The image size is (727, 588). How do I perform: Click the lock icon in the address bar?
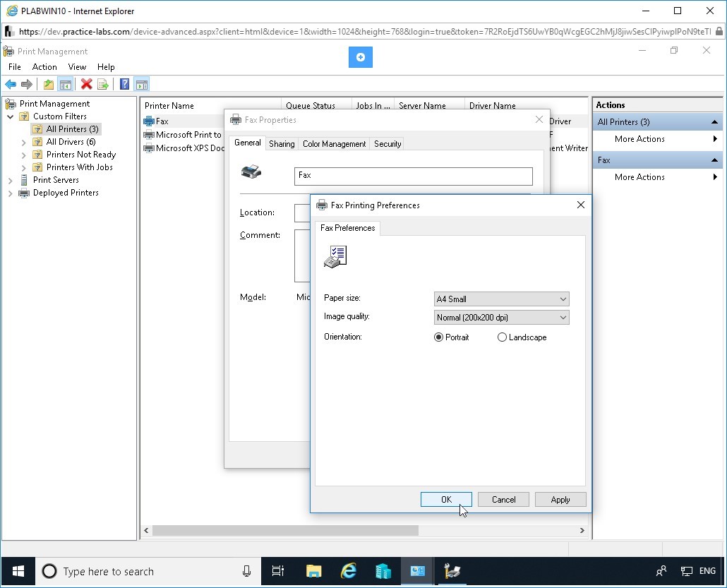click(x=719, y=32)
